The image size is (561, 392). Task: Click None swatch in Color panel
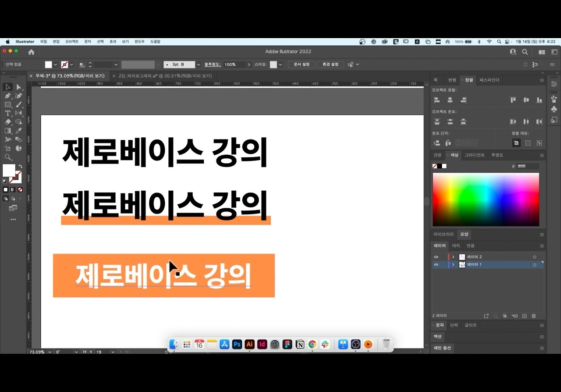coord(435,166)
